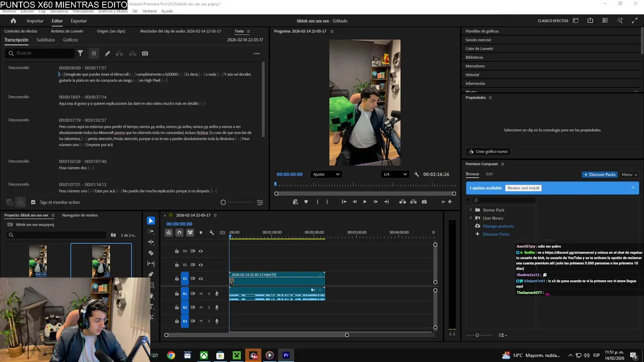The width and height of the screenshot is (644, 362).
Task: Select the Pen tool
Action: [x=151, y=275]
